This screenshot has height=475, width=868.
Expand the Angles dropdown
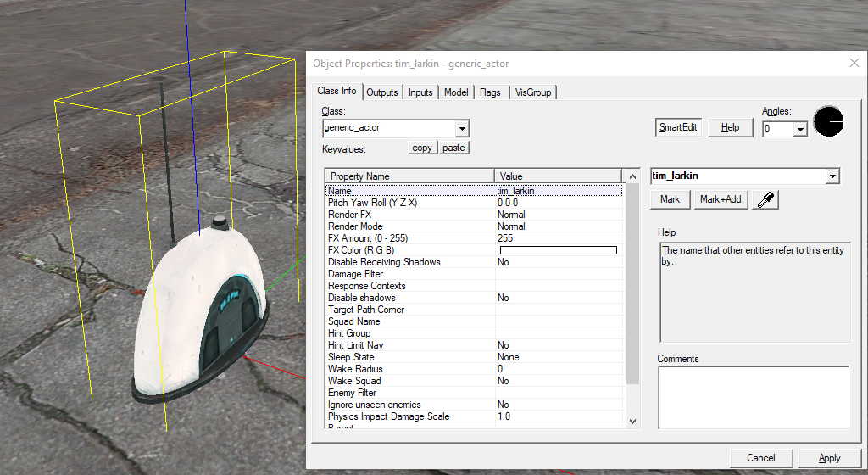(x=800, y=130)
